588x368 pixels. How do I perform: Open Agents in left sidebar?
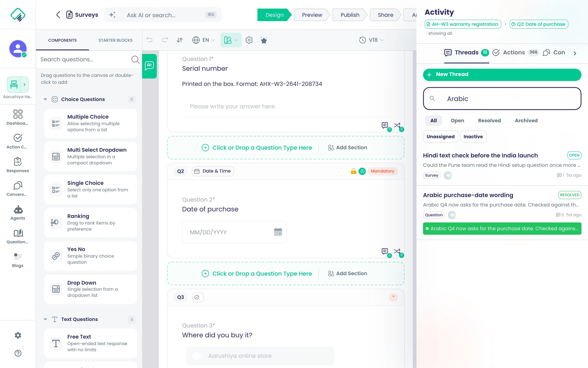coord(18,212)
